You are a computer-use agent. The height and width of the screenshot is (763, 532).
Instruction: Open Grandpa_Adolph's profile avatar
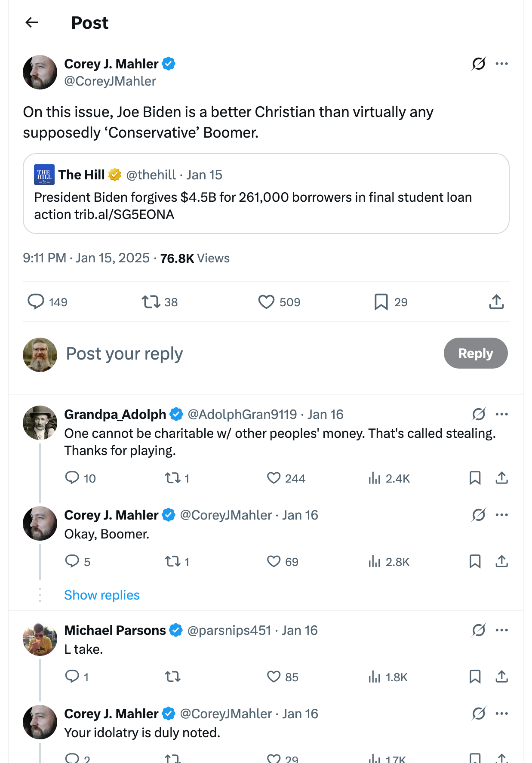40,423
